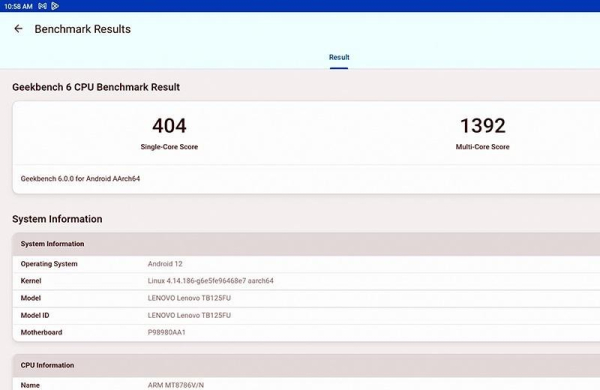600x390 pixels.
Task: Open the Gmail notification icon in status bar
Action: point(42,6)
